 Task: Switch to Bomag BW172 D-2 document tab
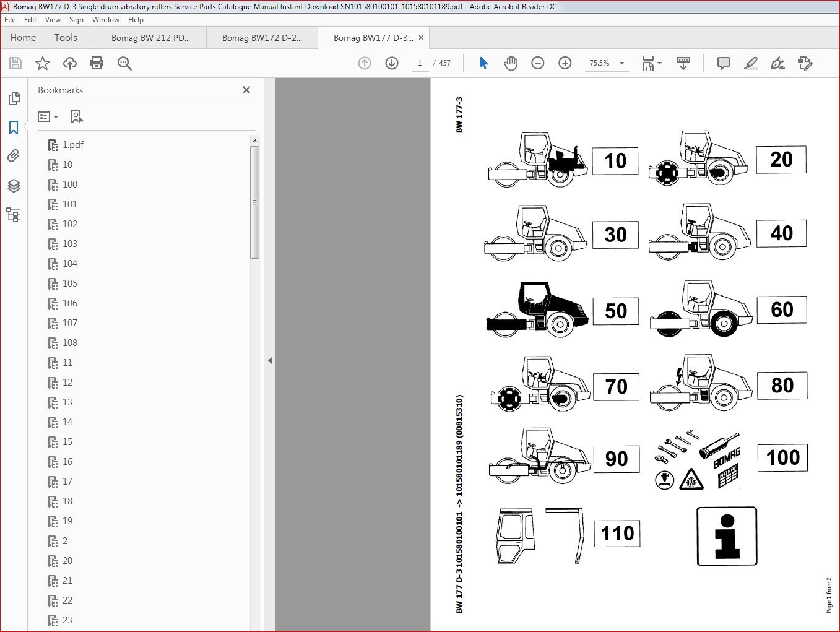tap(262, 38)
